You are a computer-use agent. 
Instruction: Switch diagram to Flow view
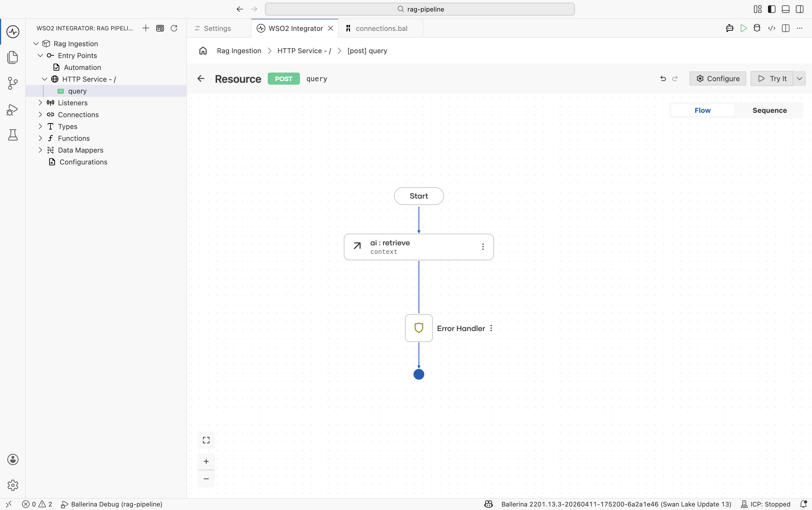[x=702, y=110]
